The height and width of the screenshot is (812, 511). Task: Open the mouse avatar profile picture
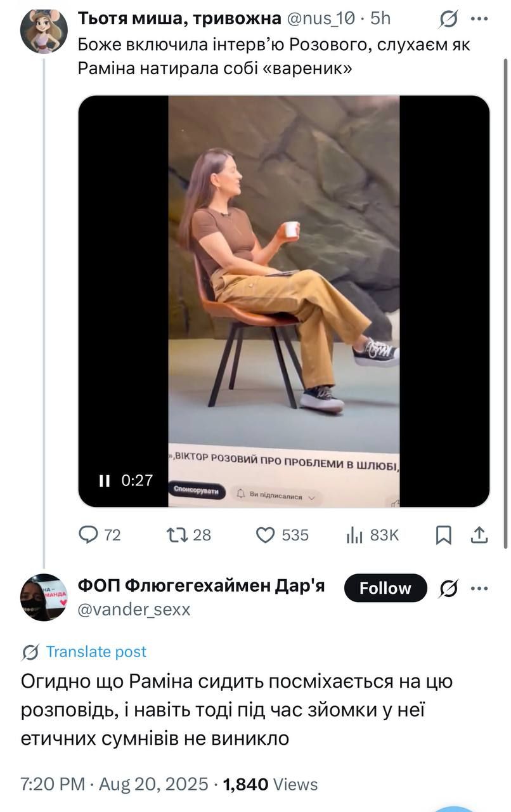tap(44, 31)
